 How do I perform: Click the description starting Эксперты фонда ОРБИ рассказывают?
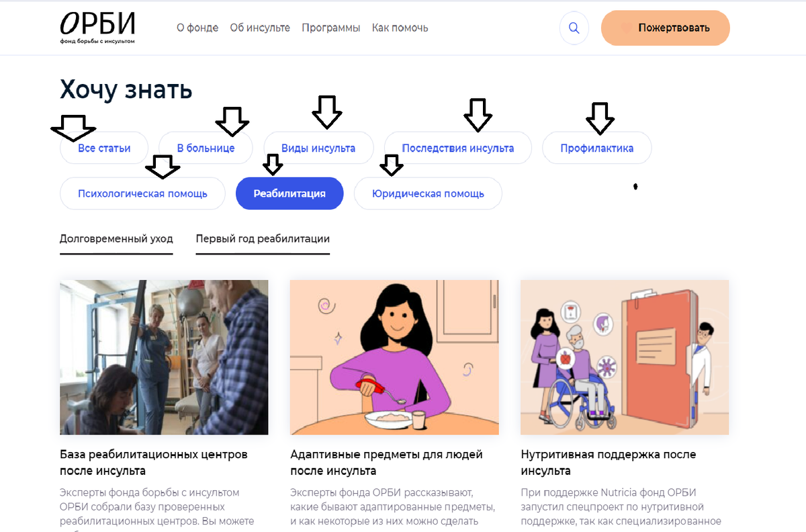393,508
